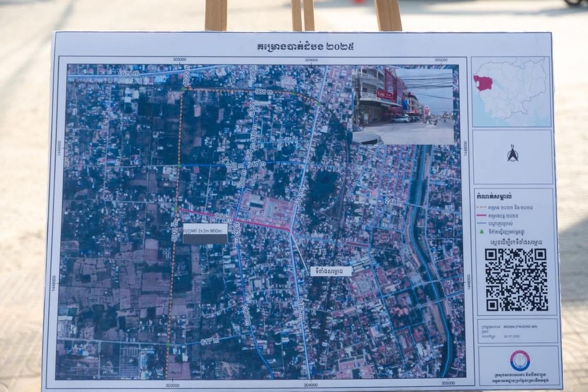The width and height of the screenshot is (588, 392).
Task: Click the QR code on the legend
Action: coord(516,280)
